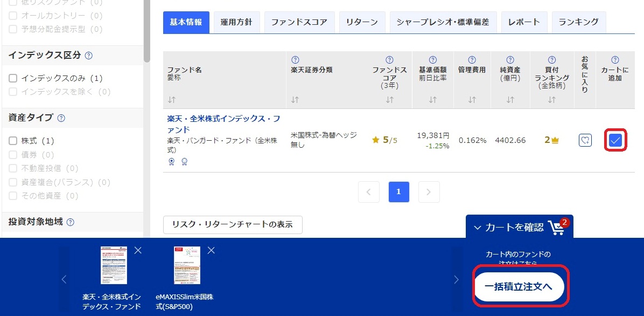The height and width of the screenshot is (316, 644).
Task: Click 0.162% management fee value
Action: (x=472, y=140)
